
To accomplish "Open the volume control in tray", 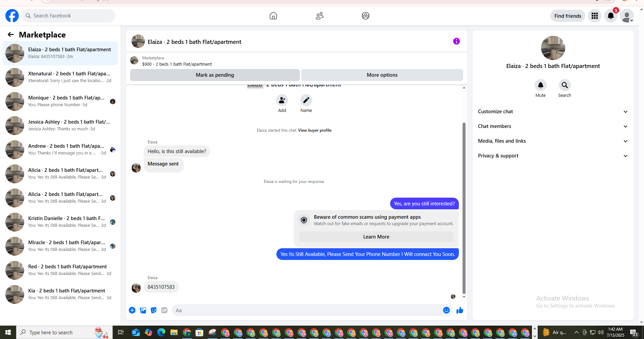I will [601, 332].
